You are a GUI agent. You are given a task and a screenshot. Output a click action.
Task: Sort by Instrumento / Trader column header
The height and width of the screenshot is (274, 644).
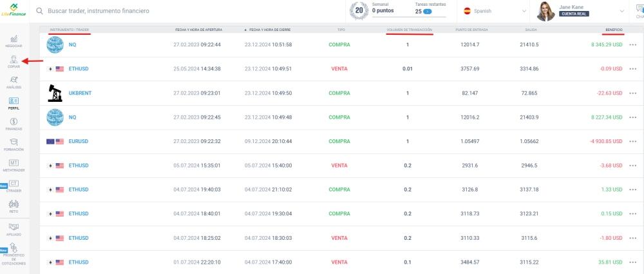[70, 30]
